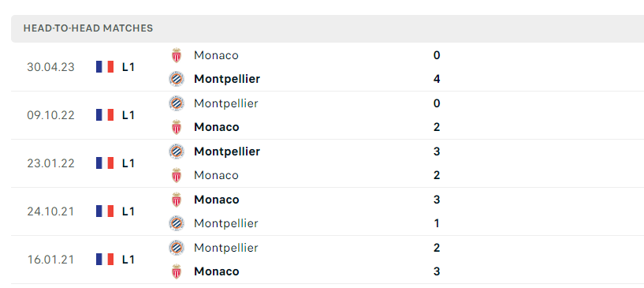644x288 pixels.
Task: Click Monaco crest in 30.04.23 match
Action: click(177, 55)
